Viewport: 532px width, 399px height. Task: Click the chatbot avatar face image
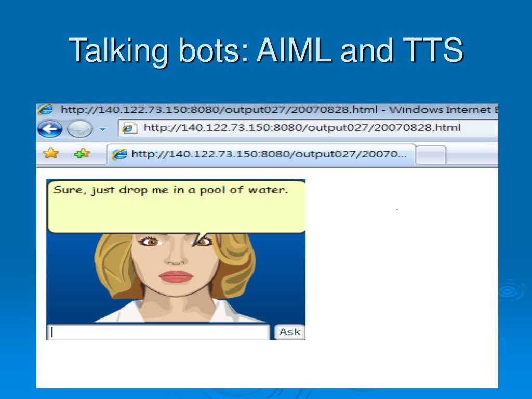click(x=176, y=277)
